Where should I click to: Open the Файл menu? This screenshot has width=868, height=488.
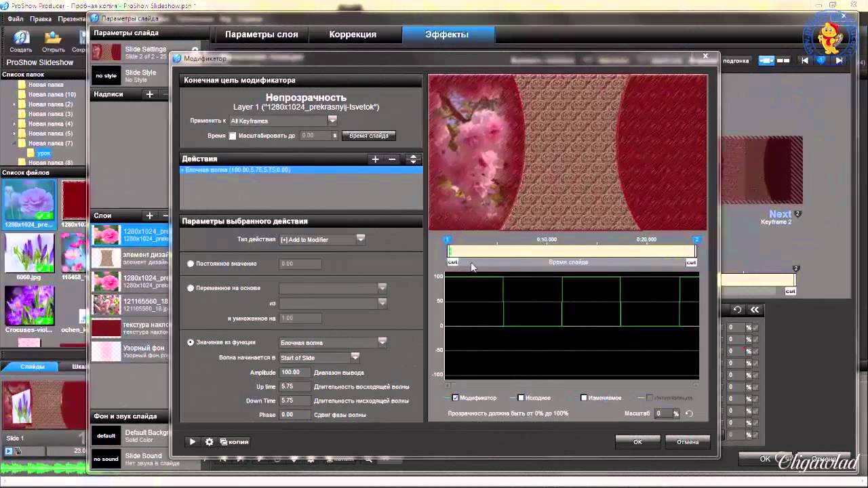(16, 19)
